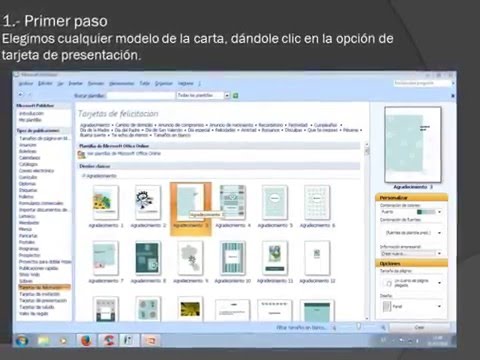Open Ver plantillas de Microsoft Office Online link
The height and width of the screenshot is (360, 480).
(124, 153)
